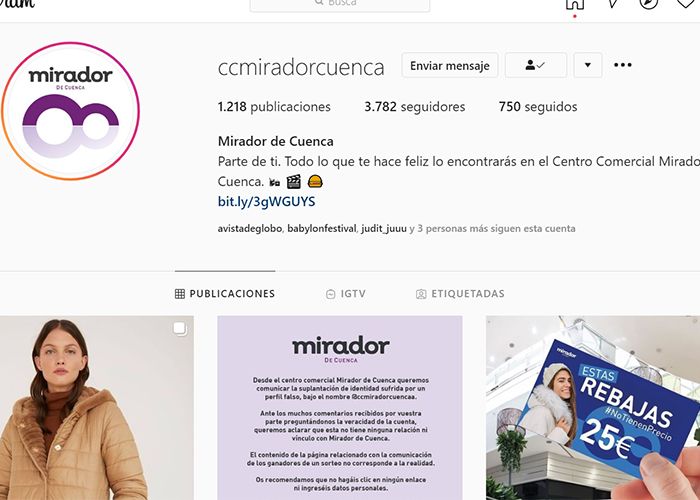This screenshot has height=500, width=700.
Task: View Mirador de Cuenca profile story
Action: (71, 111)
